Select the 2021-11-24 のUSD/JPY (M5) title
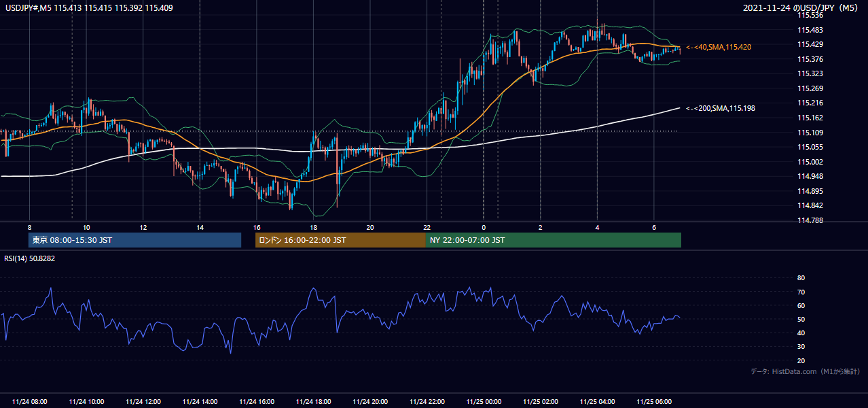 [801, 8]
